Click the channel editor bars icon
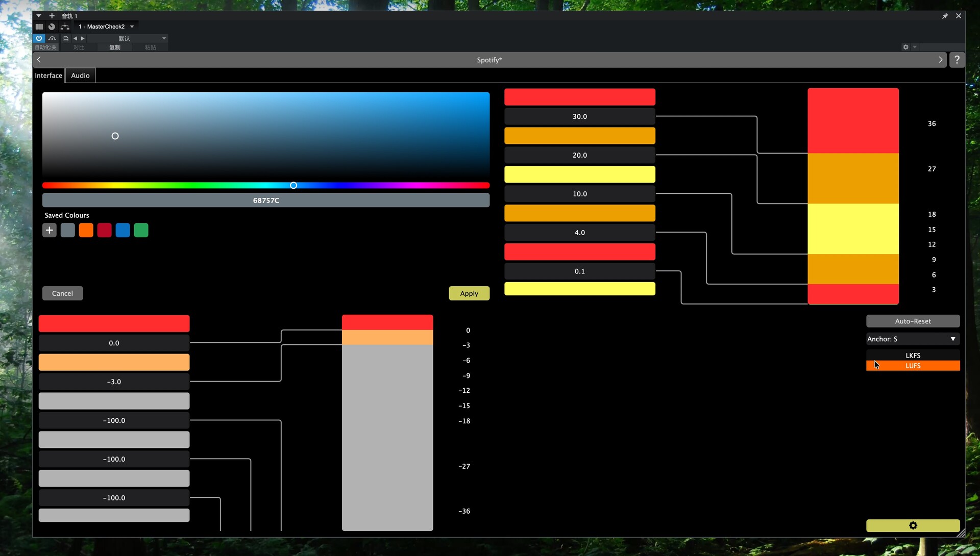The width and height of the screenshot is (980, 556). (x=39, y=27)
